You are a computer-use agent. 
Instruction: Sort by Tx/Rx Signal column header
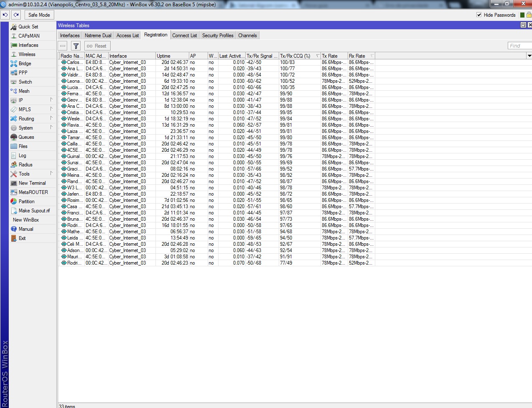262,56
